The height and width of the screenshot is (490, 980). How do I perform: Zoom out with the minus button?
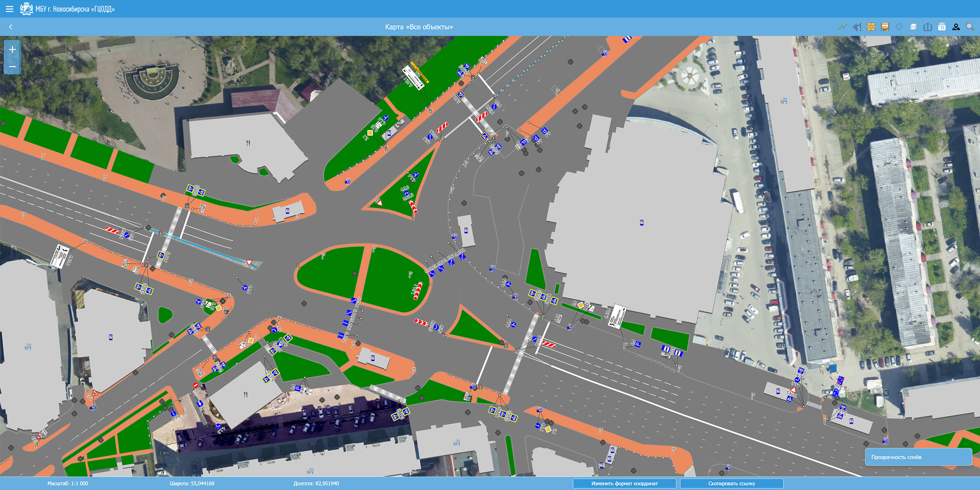[12, 66]
